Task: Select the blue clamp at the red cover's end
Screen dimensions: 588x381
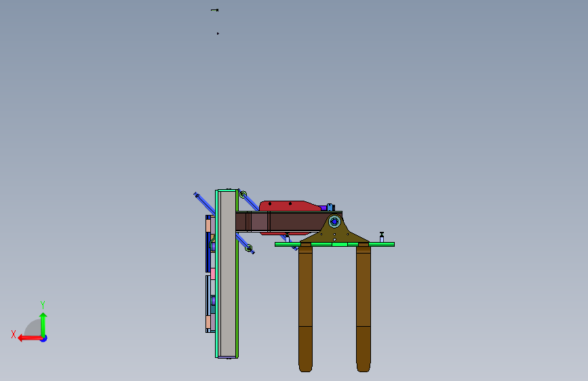Action: (x=330, y=207)
